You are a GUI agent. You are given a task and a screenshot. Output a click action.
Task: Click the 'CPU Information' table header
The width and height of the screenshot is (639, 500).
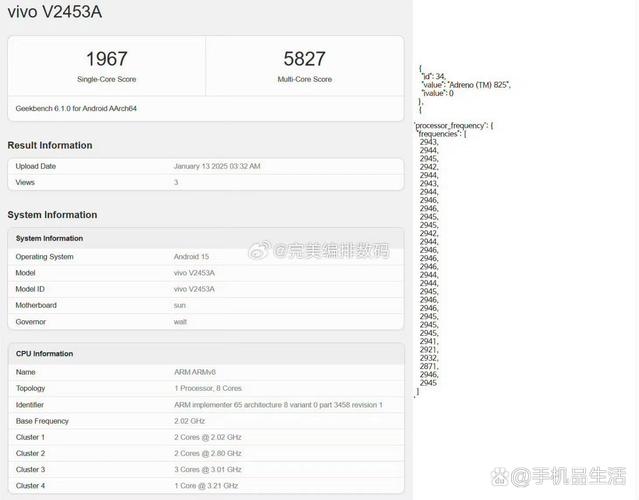pos(206,354)
